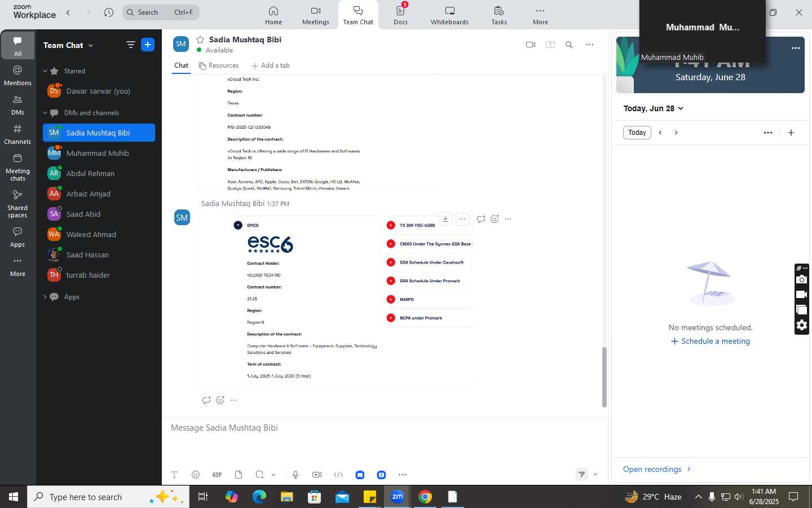The height and width of the screenshot is (508, 812).
Task: Click Open recordings link
Action: point(657,469)
